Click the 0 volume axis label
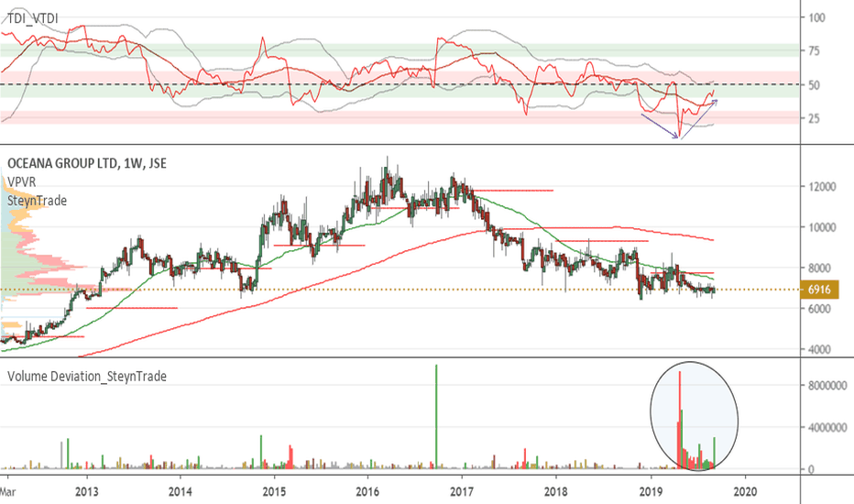 (x=811, y=470)
